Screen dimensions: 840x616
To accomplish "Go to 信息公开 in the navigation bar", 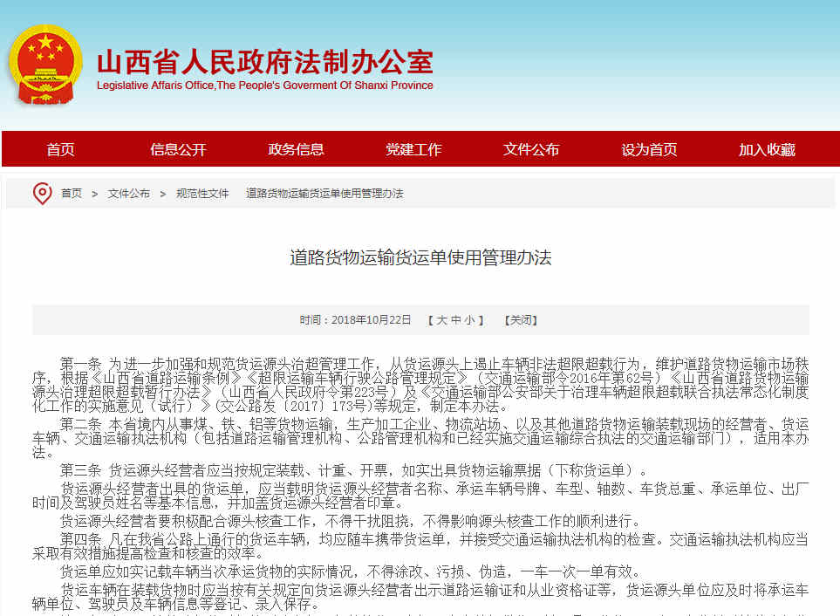I will tap(178, 149).
